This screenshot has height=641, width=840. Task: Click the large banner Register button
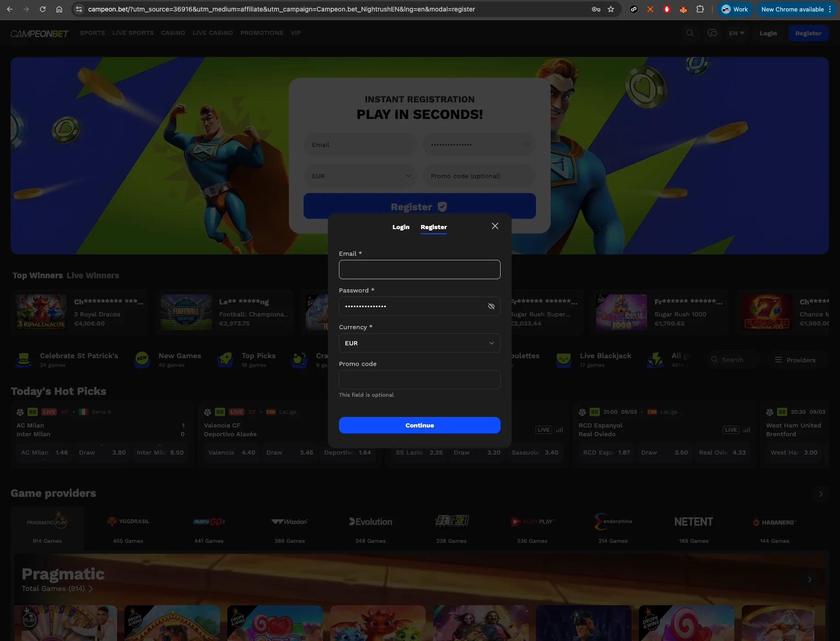tap(420, 206)
